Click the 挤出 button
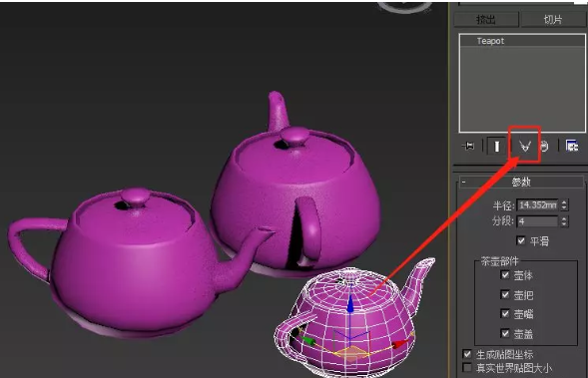Image resolution: width=588 pixels, height=378 pixels. click(486, 20)
